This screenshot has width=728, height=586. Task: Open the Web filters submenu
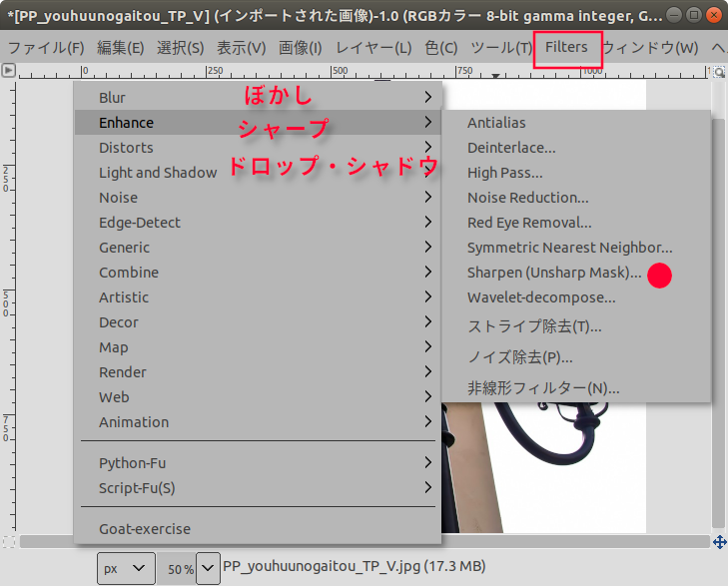258,397
